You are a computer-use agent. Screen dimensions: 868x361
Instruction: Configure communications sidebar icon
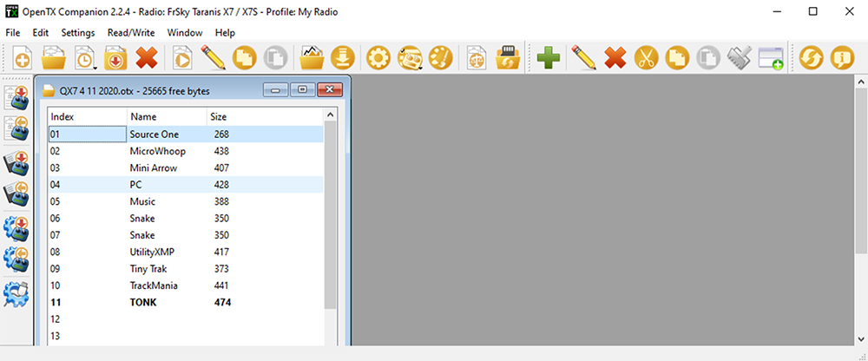[x=16, y=295]
